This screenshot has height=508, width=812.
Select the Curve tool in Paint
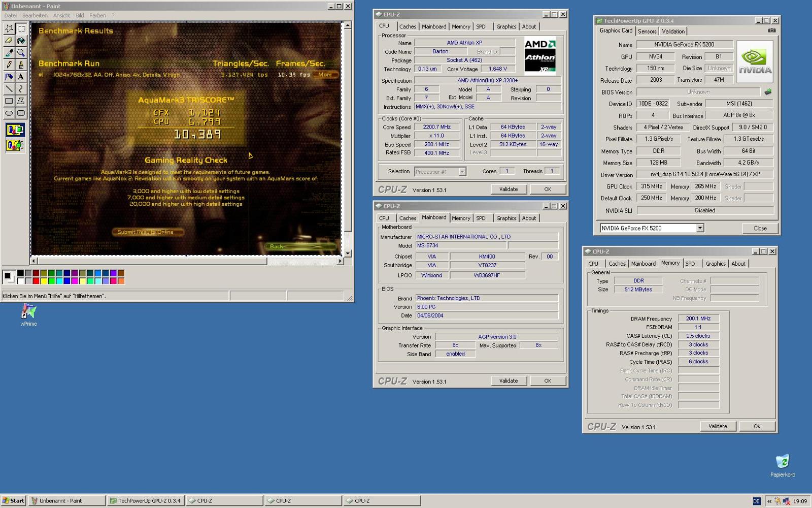(x=21, y=89)
